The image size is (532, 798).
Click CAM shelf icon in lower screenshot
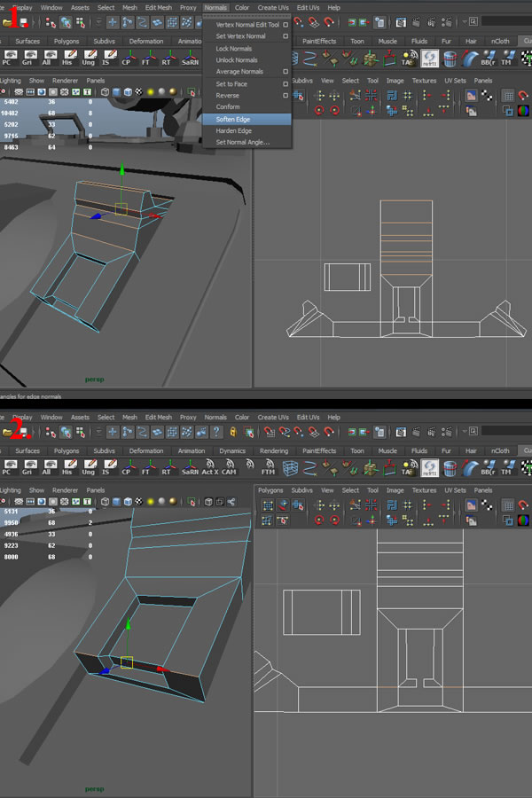(x=229, y=467)
